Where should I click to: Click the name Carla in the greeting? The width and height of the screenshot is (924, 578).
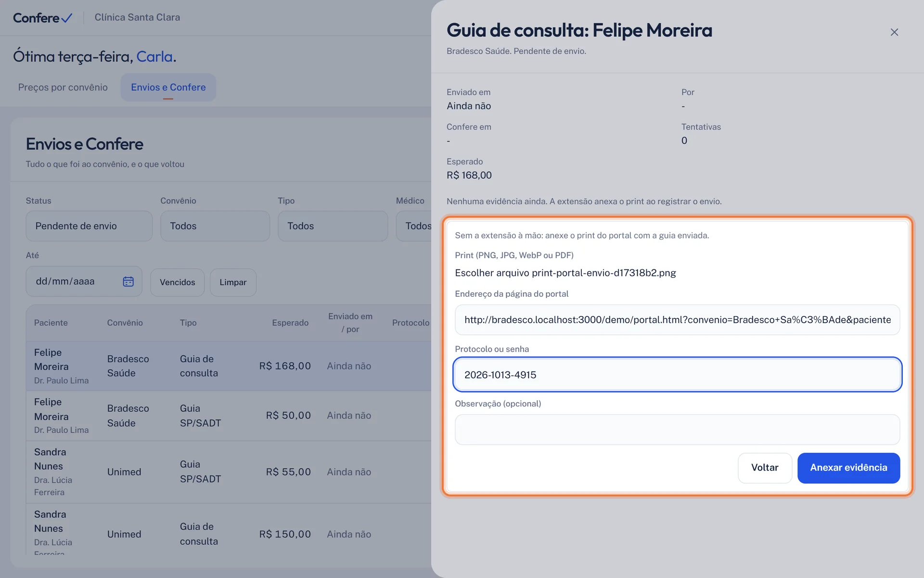[x=154, y=57]
